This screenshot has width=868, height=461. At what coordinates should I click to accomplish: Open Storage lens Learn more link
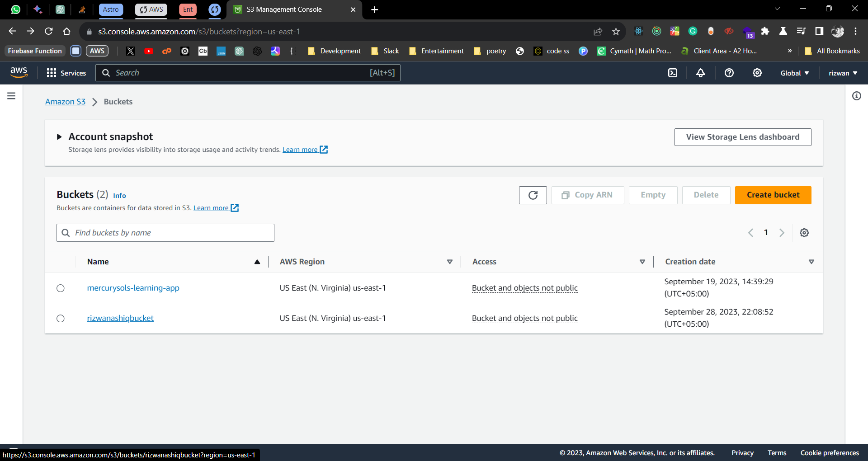click(x=305, y=150)
